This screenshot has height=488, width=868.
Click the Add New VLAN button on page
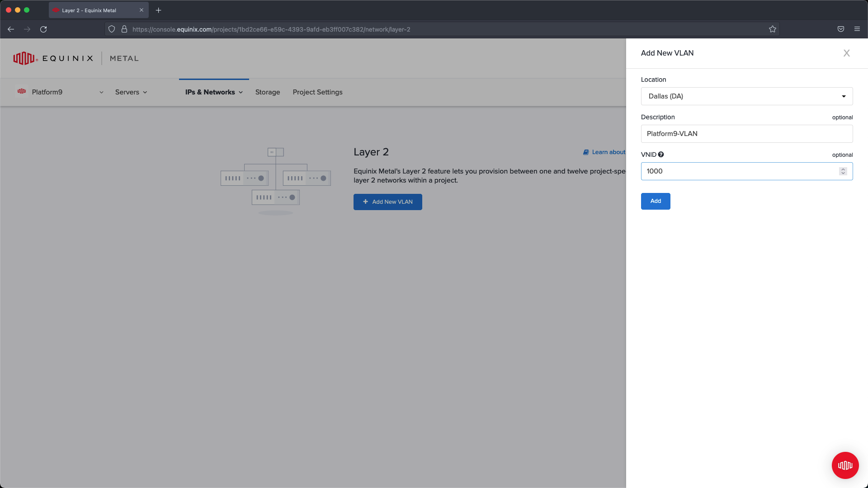[387, 202]
